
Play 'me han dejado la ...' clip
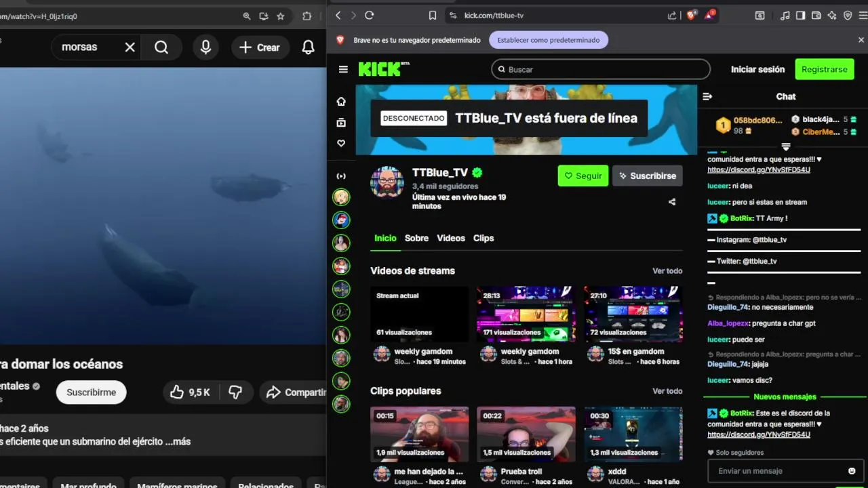(x=420, y=434)
